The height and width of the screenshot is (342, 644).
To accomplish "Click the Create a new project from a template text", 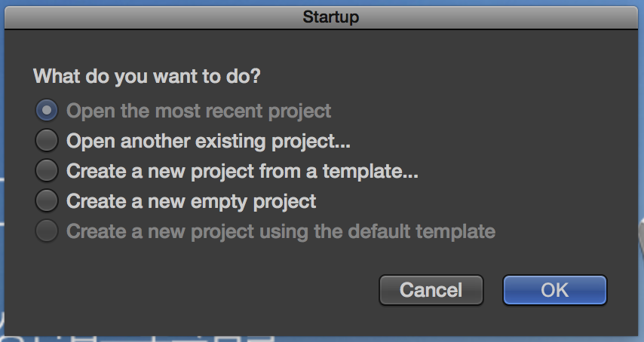I will [242, 171].
